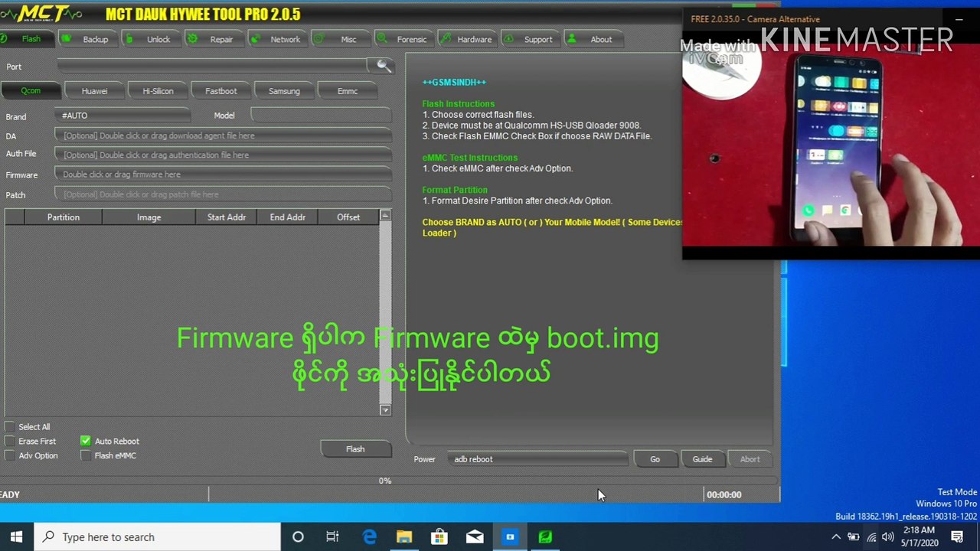The width and height of the screenshot is (980, 551).
Task: Click the Auth File input field
Action: click(224, 155)
